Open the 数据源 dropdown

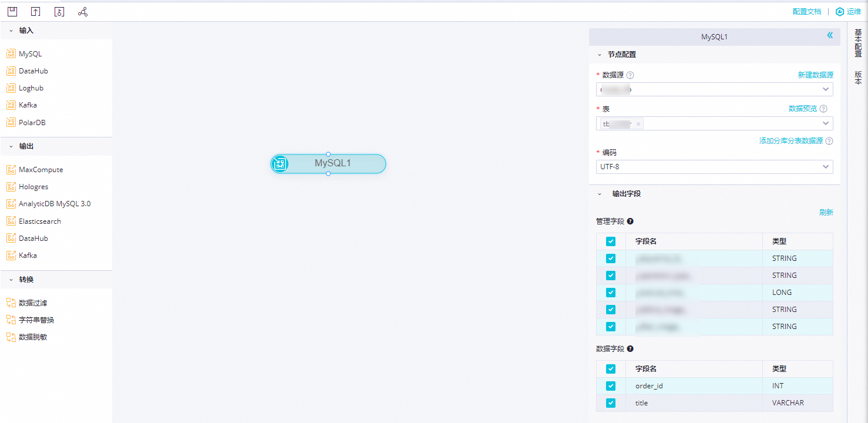point(714,89)
